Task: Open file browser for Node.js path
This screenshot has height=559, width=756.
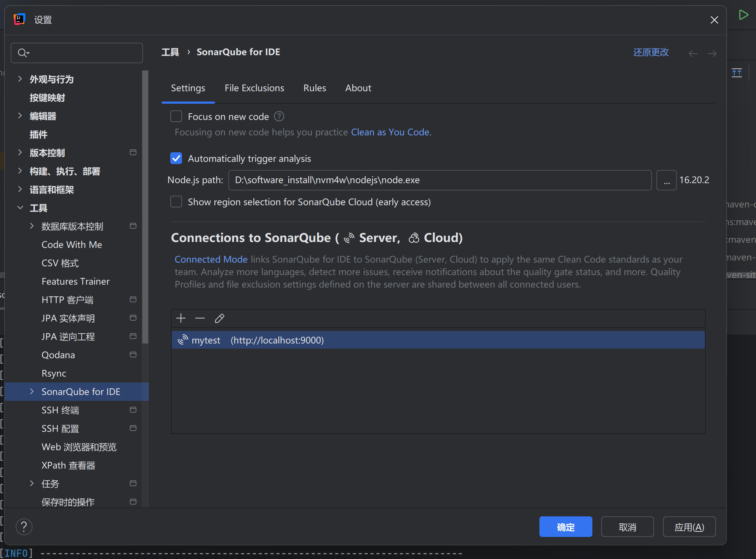Action: click(x=667, y=180)
